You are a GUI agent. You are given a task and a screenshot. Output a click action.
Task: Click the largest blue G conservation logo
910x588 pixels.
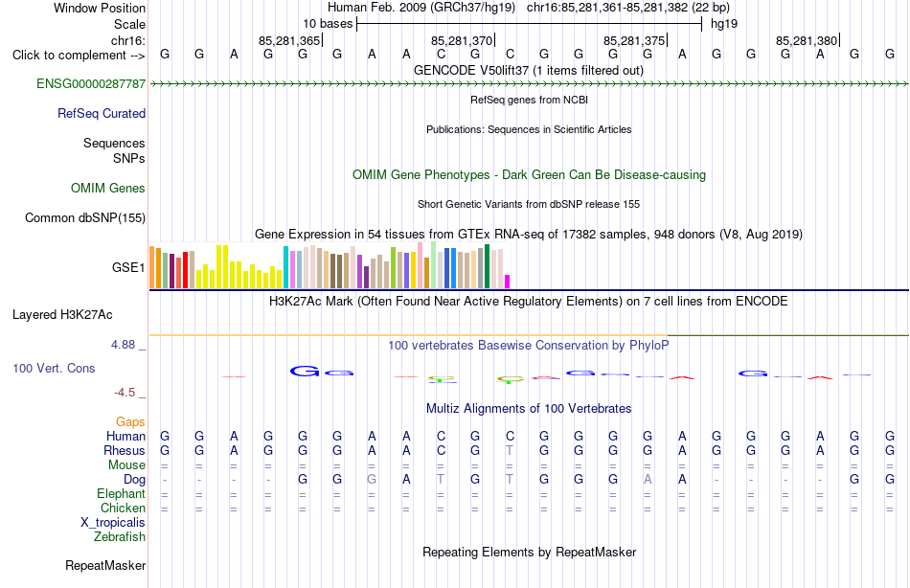[x=305, y=371]
